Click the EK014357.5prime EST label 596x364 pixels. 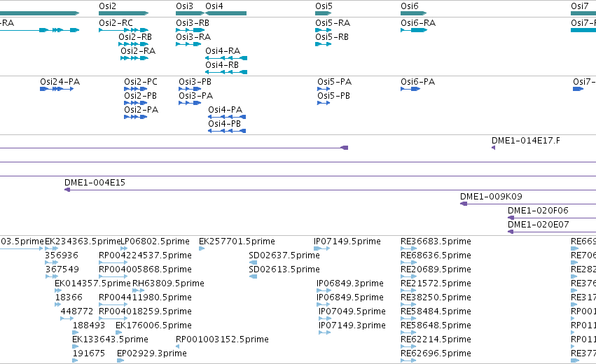(92, 283)
